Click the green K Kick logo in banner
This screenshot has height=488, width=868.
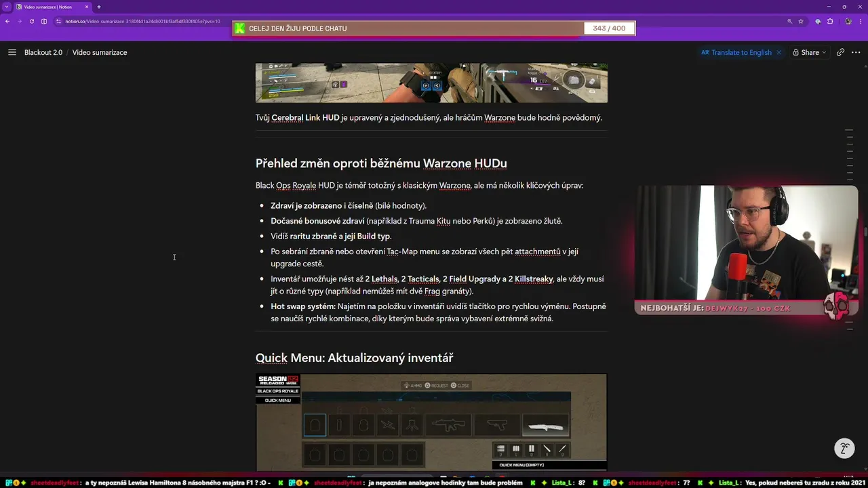tap(239, 28)
